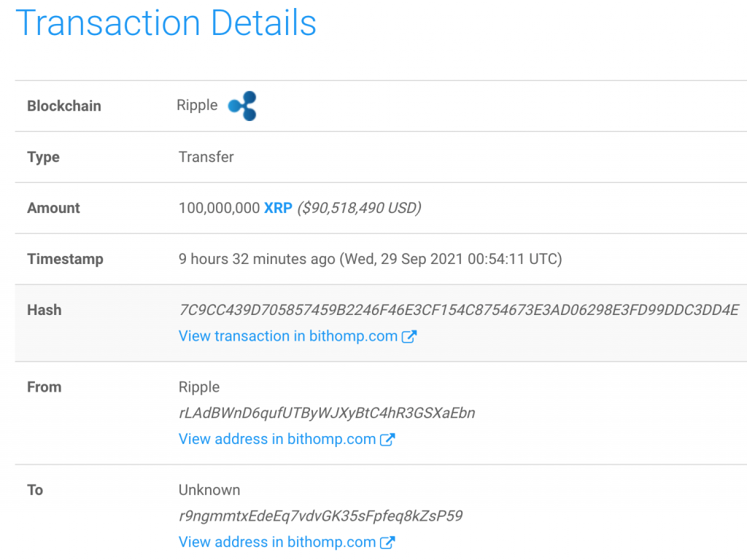Click the external-link icon beside transaction link
Screen dimensions: 747x560
tap(411, 336)
